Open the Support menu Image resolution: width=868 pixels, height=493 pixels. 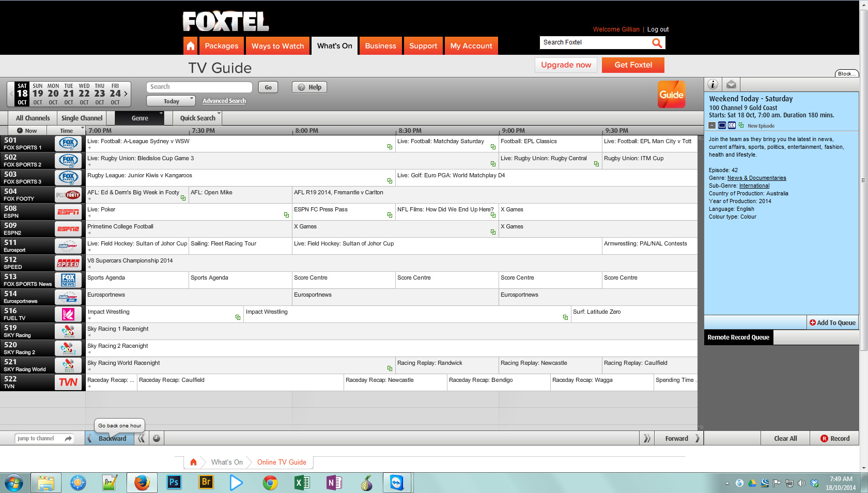(423, 46)
